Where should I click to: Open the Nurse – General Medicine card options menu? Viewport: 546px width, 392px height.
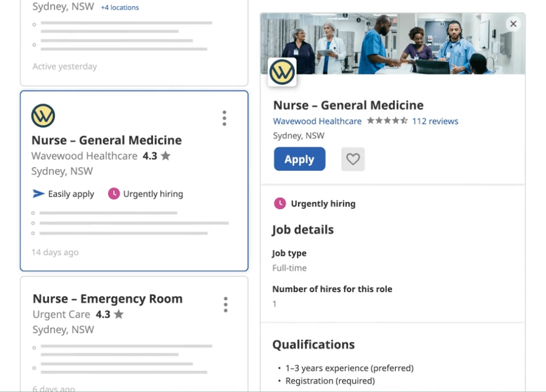(224, 118)
